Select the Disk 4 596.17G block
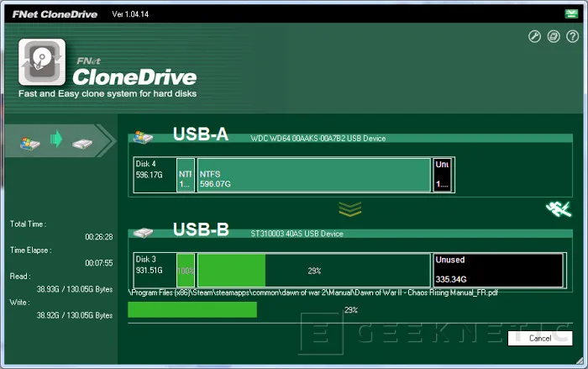 155,175
